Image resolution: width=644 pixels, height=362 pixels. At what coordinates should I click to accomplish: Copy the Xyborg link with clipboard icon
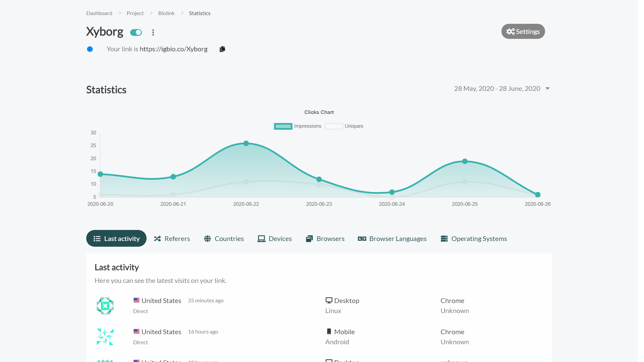coord(222,49)
